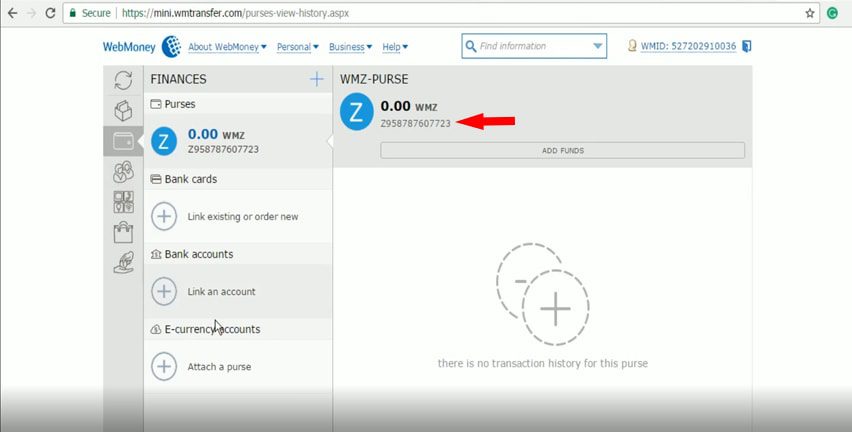Open the hand with money sidebar icon
The height and width of the screenshot is (432, 852).
click(x=123, y=262)
